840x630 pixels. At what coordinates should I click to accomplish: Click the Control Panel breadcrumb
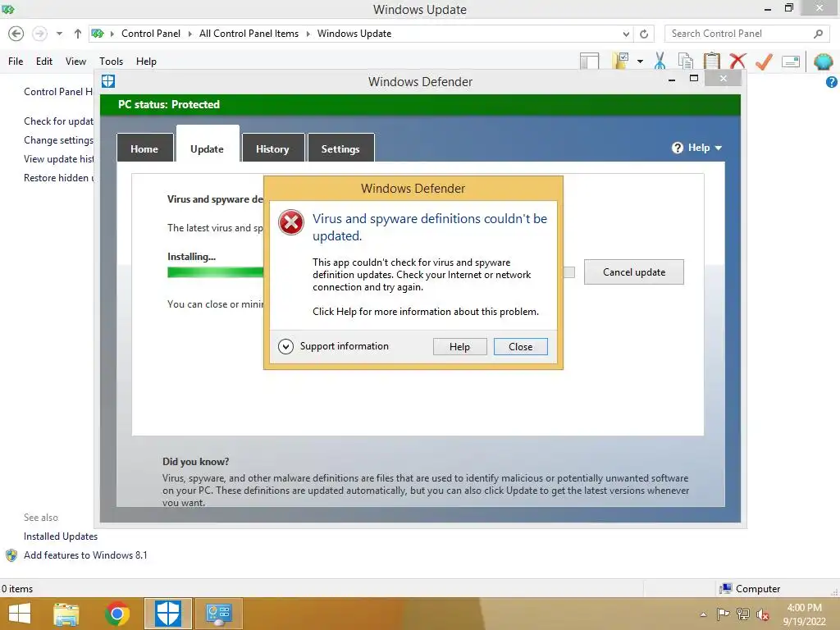point(151,34)
